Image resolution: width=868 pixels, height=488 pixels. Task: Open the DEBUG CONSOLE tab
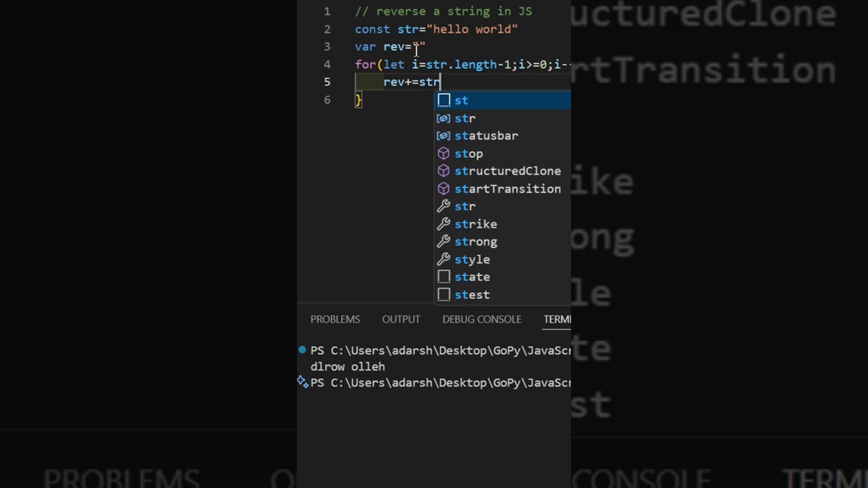[481, 319]
